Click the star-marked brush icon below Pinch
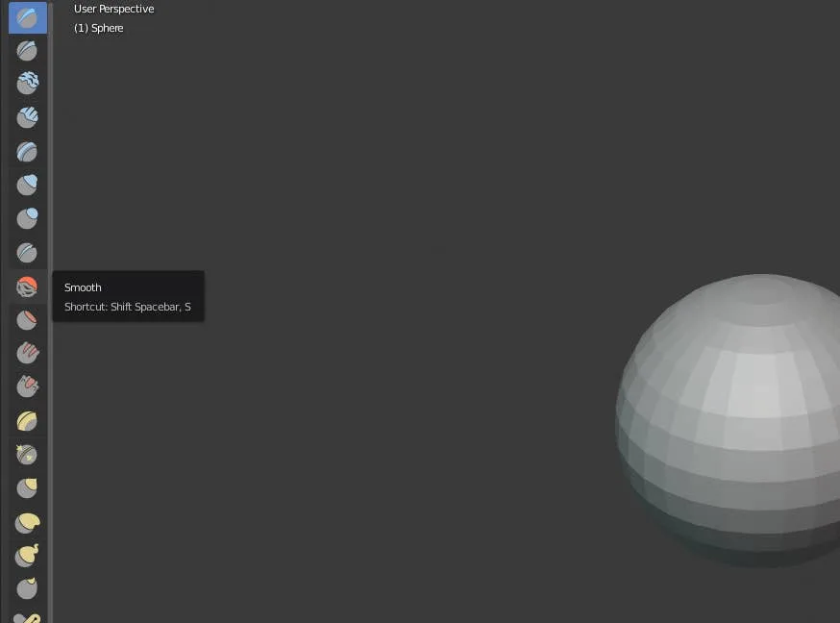This screenshot has height=623, width=840. coord(27,454)
